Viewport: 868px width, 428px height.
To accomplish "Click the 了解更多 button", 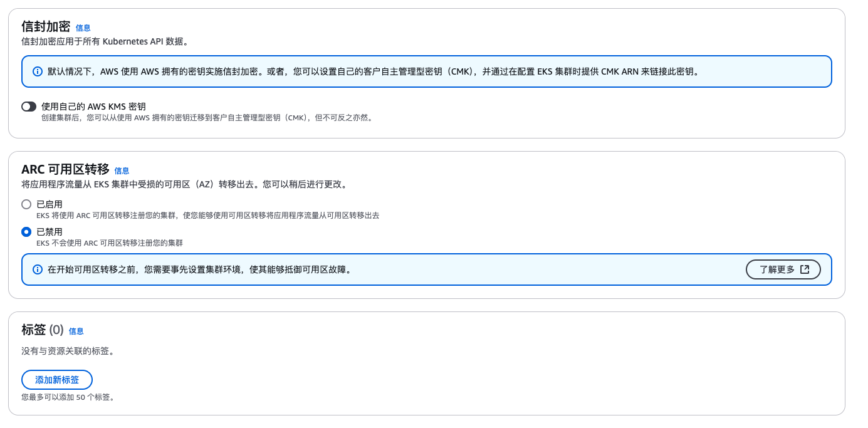I will tap(783, 269).
